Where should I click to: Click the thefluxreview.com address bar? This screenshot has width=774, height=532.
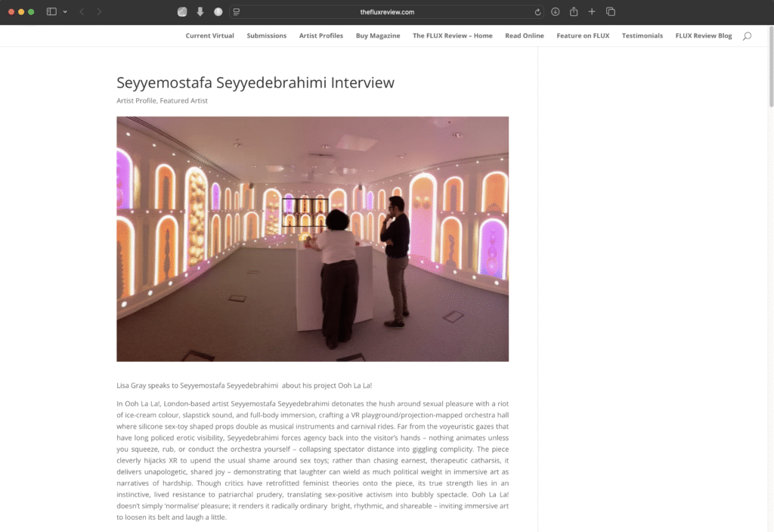coord(387,12)
